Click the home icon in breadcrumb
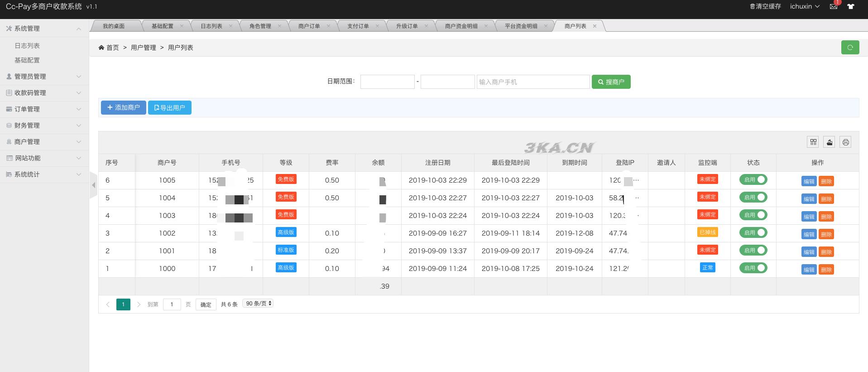The image size is (868, 372). pyautogui.click(x=101, y=48)
